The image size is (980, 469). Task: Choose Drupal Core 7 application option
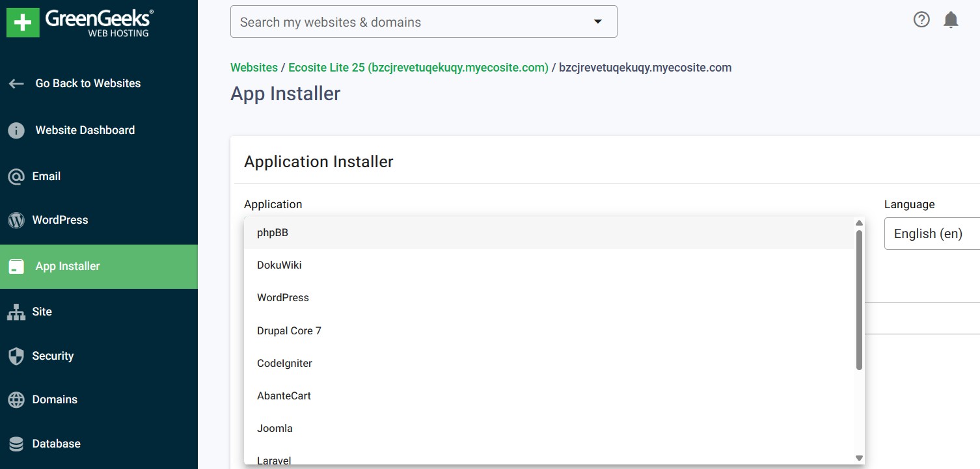[x=289, y=330]
